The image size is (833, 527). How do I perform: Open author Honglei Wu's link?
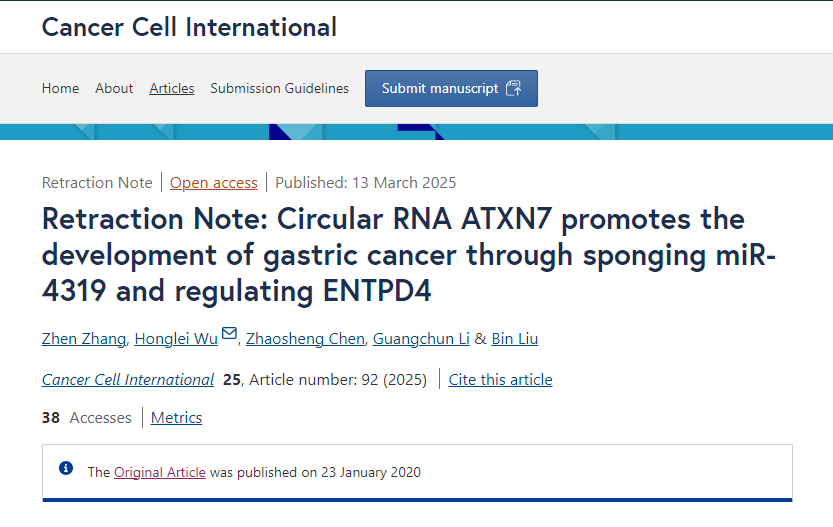pyautogui.click(x=176, y=339)
